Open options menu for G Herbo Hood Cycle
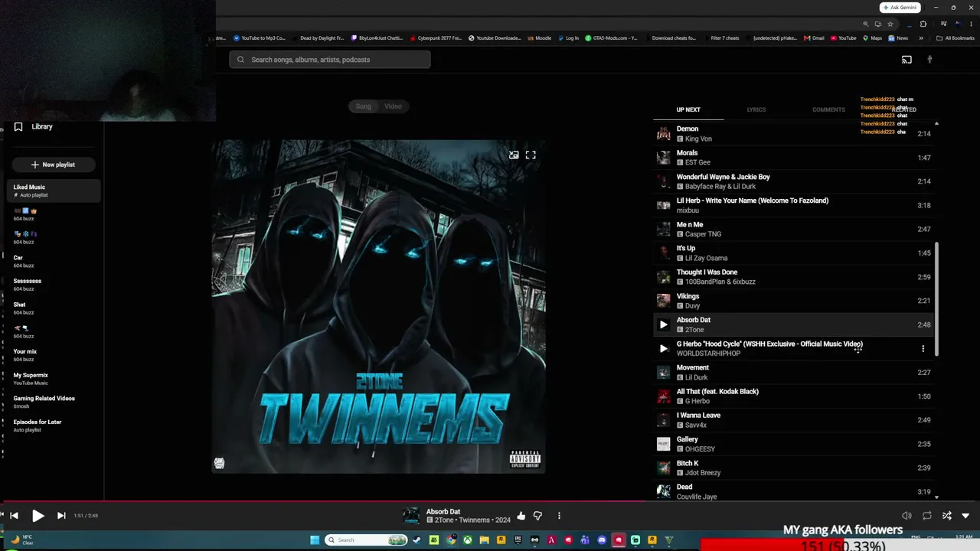This screenshot has width=980, height=551. click(923, 348)
